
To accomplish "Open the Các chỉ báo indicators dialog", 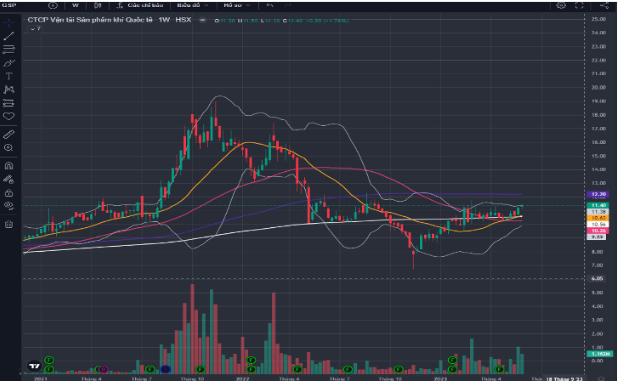I will click(x=141, y=5).
